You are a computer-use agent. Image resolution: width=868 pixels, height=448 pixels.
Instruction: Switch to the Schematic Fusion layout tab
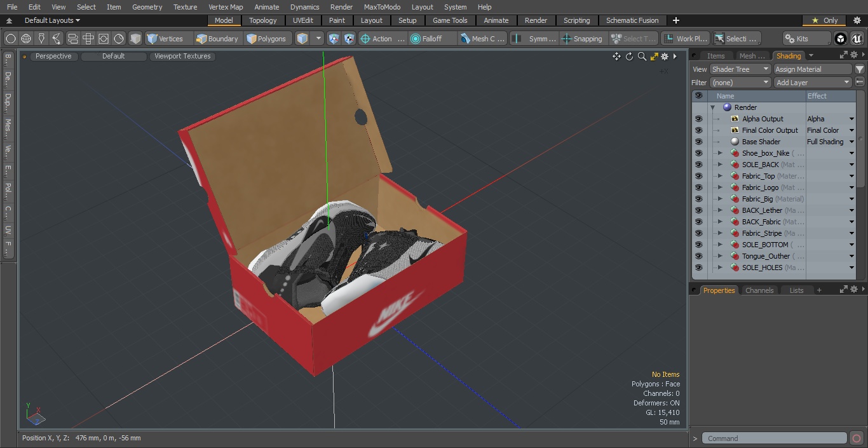tap(632, 20)
